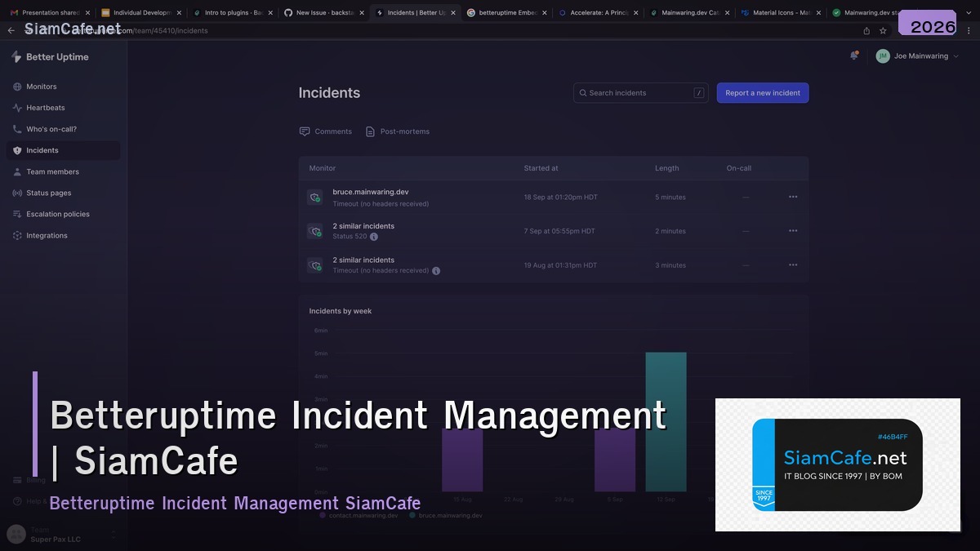This screenshot has width=980, height=551.
Task: Open Monitors from the sidebar globe icon
Action: click(18, 86)
